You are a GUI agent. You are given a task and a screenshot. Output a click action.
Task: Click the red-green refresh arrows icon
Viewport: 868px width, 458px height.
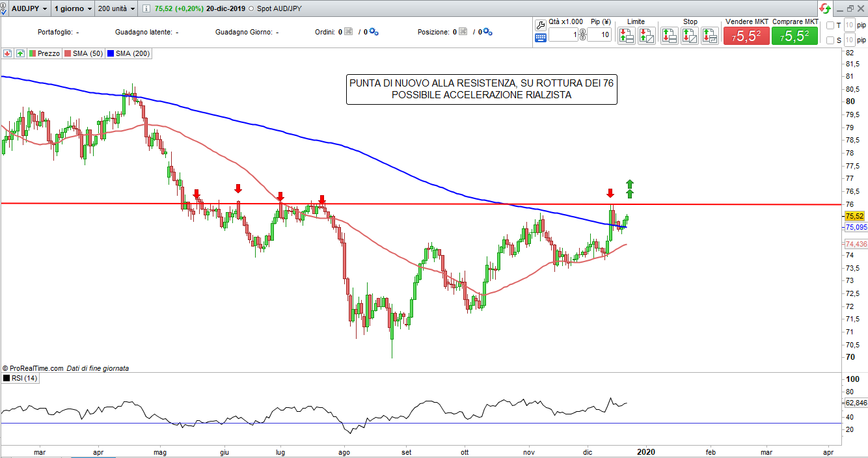(825, 8)
